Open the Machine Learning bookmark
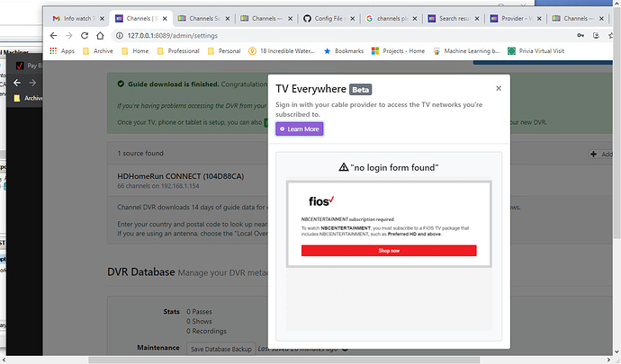This screenshot has width=621, height=364. [x=466, y=51]
